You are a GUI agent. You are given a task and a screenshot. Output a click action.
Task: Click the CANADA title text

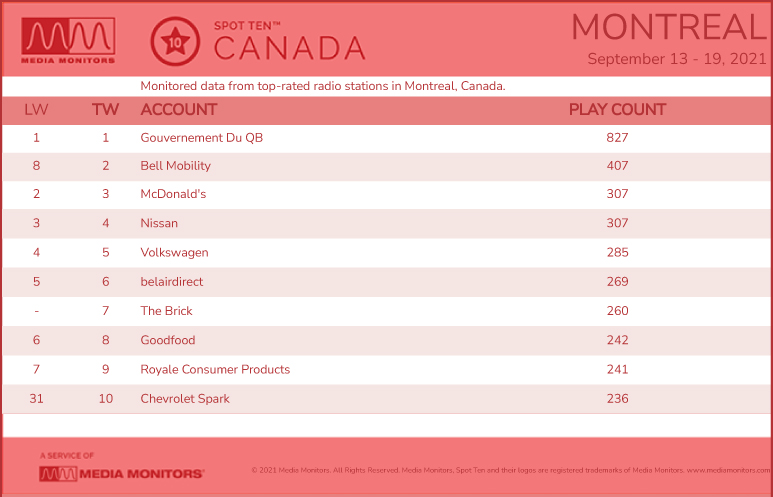tap(289, 48)
